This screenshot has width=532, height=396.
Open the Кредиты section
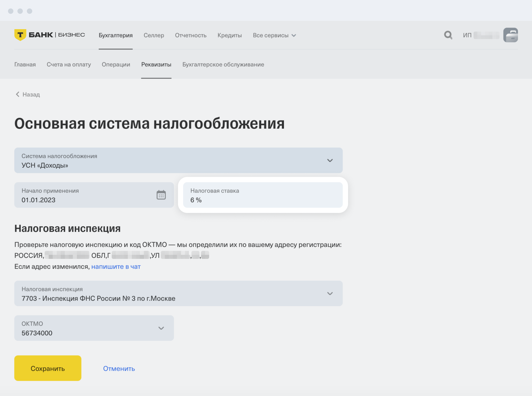click(230, 35)
